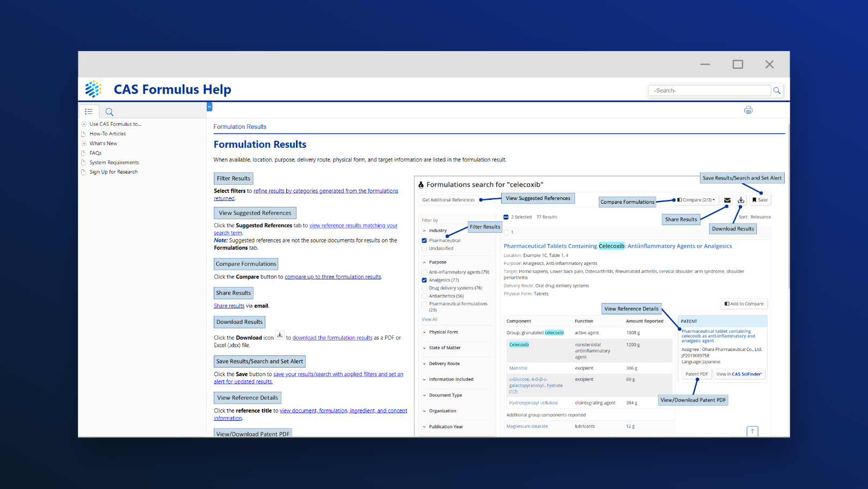Click 'Download Results' label above the Download icon paragraph
This screenshot has height=489, width=868.
pyautogui.click(x=240, y=322)
